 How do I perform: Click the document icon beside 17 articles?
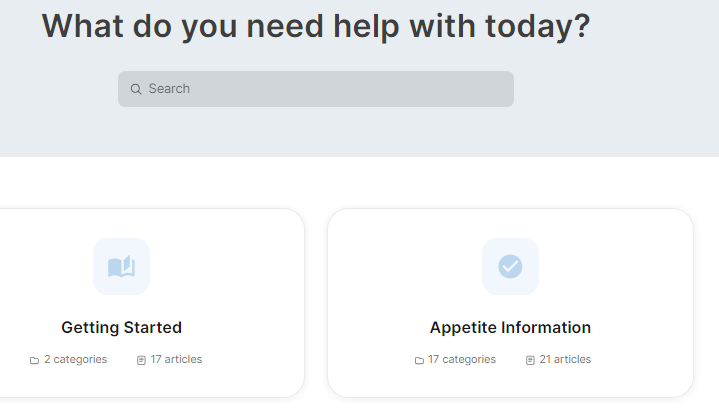tap(141, 360)
